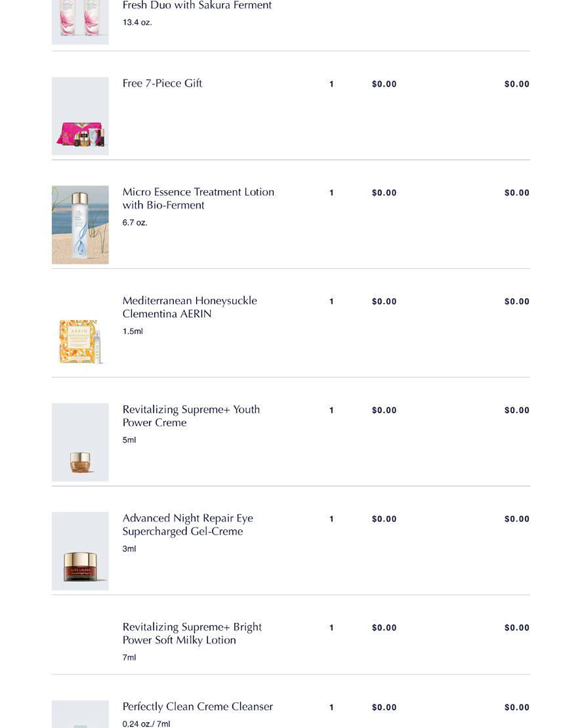Open the Perfectly Clean Creme Cleanser image

pyautogui.click(x=80, y=714)
